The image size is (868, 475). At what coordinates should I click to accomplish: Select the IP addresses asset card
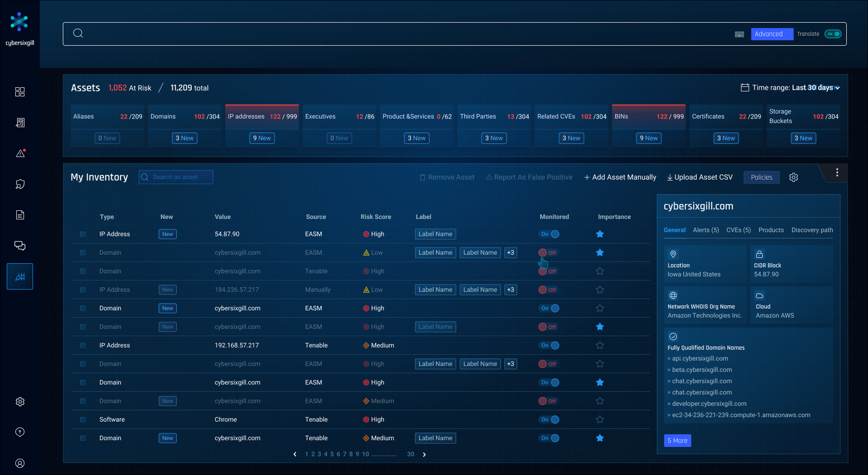(262, 126)
